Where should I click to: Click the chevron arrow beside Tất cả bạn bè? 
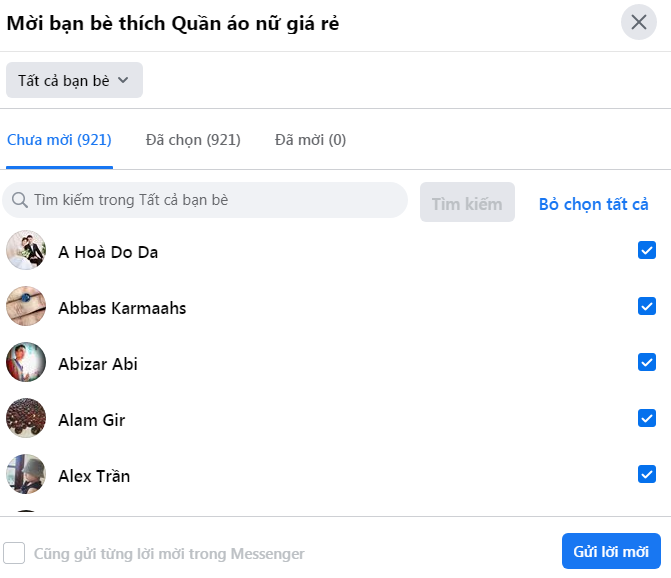click(x=123, y=80)
